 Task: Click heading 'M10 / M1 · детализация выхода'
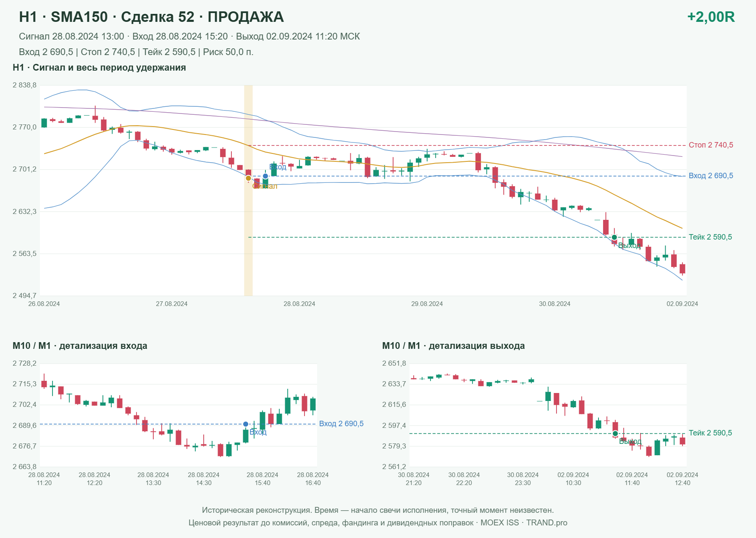coord(454,346)
